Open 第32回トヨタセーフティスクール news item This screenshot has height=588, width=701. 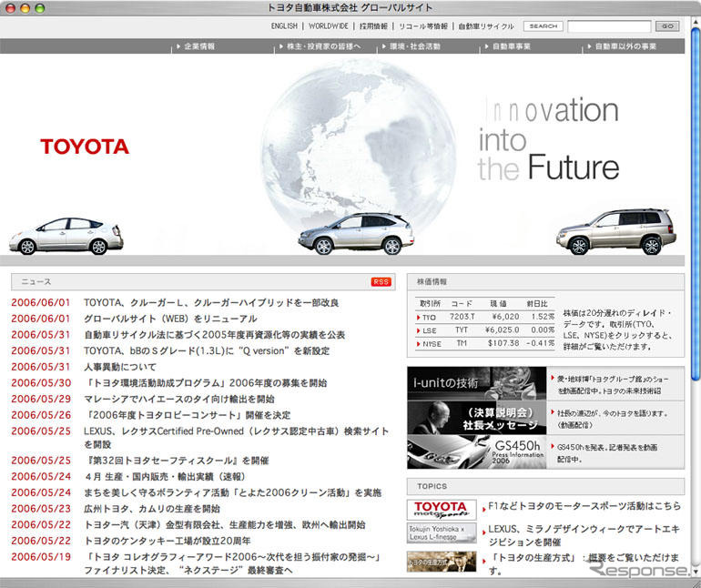pos(177,461)
